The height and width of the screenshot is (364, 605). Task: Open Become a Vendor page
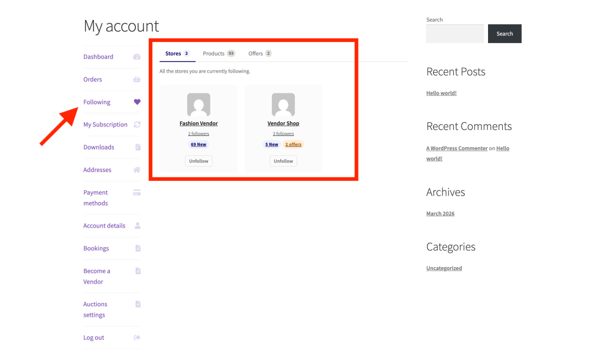coord(97,277)
